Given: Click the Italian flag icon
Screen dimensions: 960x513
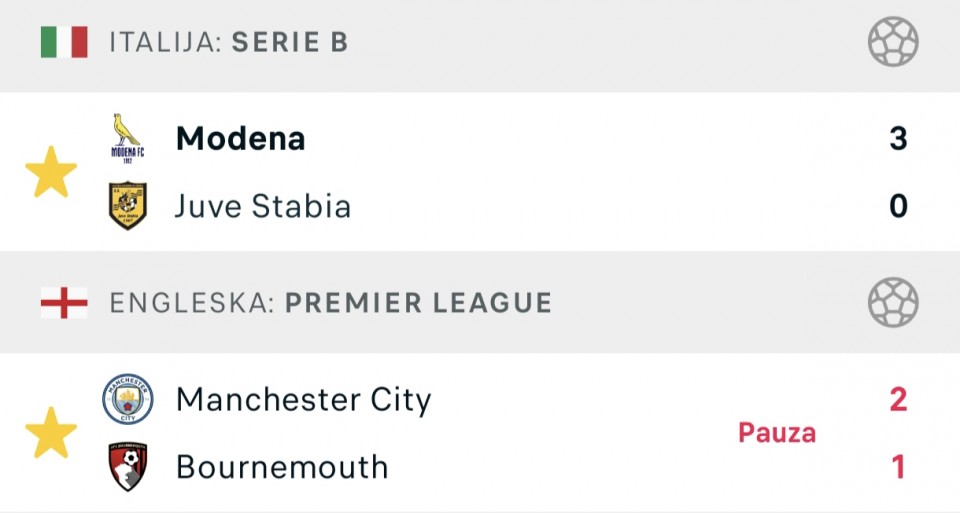Looking at the screenshot, I should 64,43.
